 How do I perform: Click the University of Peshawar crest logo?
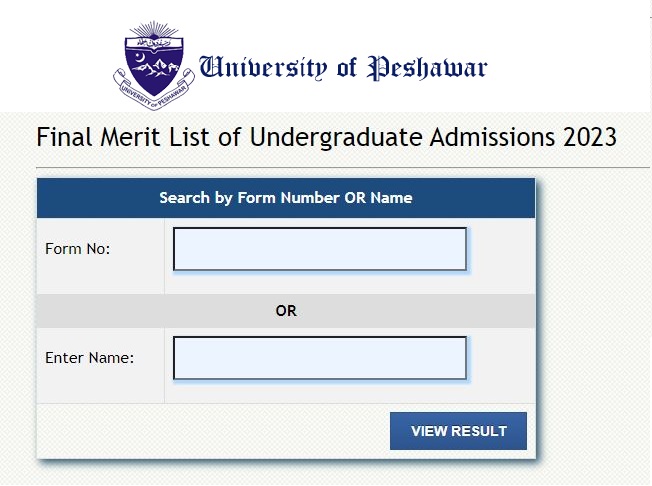tap(154, 65)
